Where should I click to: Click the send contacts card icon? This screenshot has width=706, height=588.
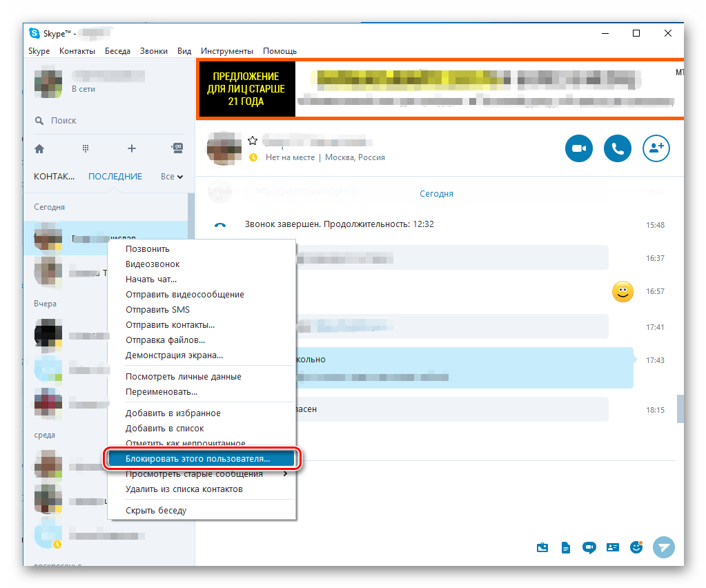coord(612,547)
